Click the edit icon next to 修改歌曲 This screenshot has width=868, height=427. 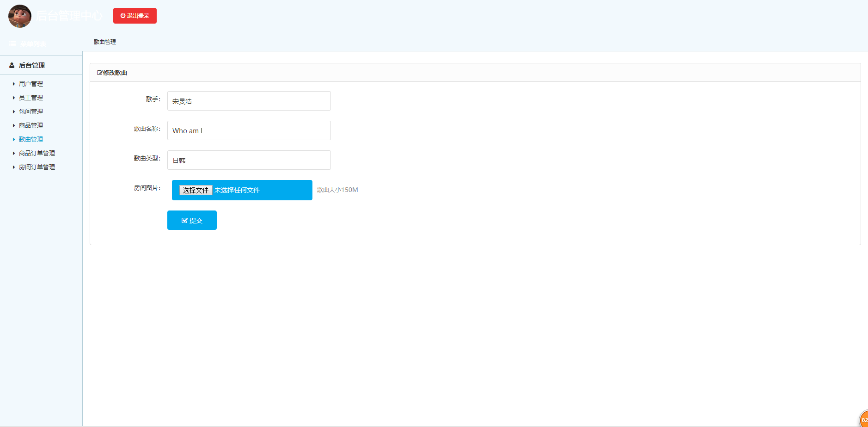(99, 73)
